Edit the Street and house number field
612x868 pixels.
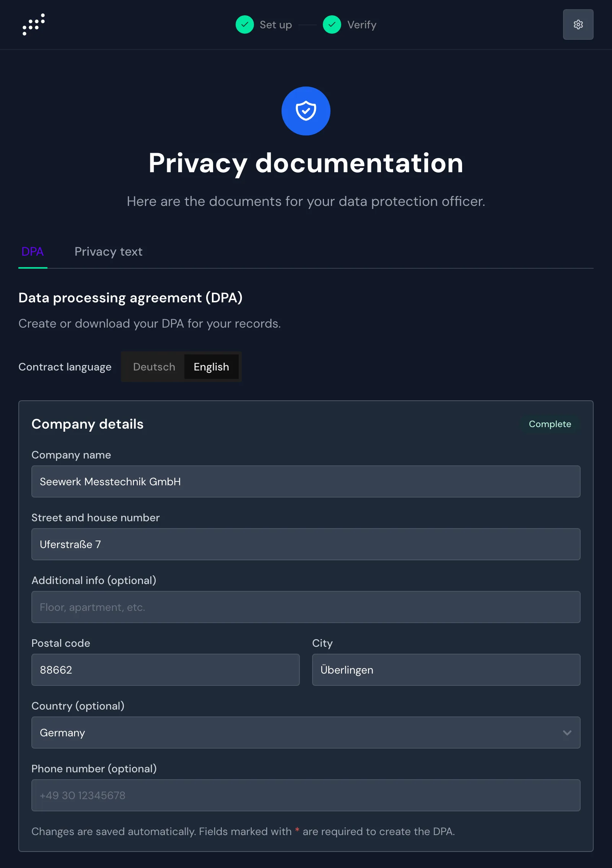pos(306,544)
